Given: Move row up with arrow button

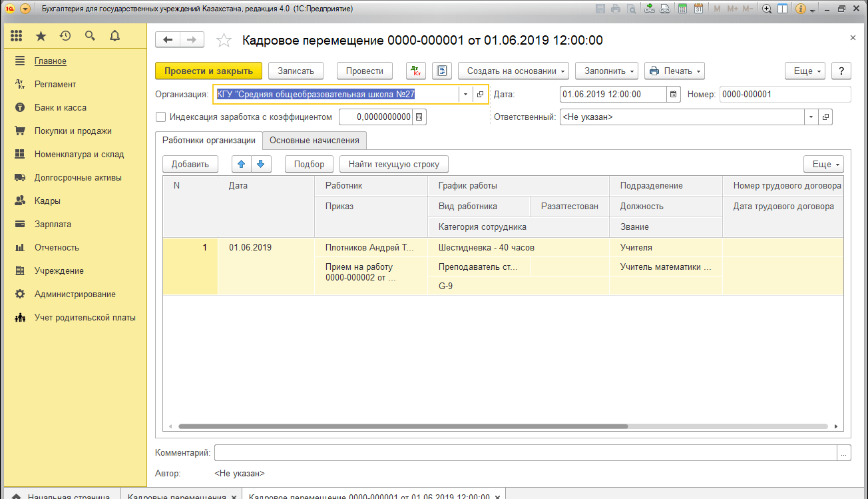Looking at the screenshot, I should 241,164.
